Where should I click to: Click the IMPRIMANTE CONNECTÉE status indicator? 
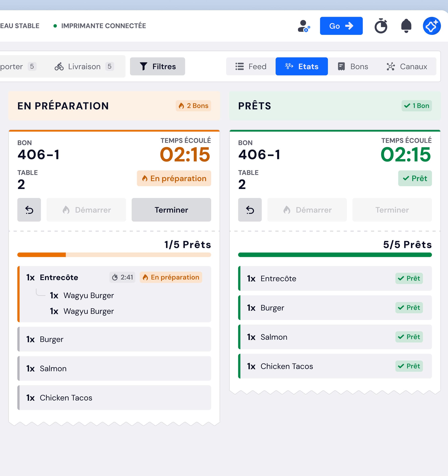100,26
